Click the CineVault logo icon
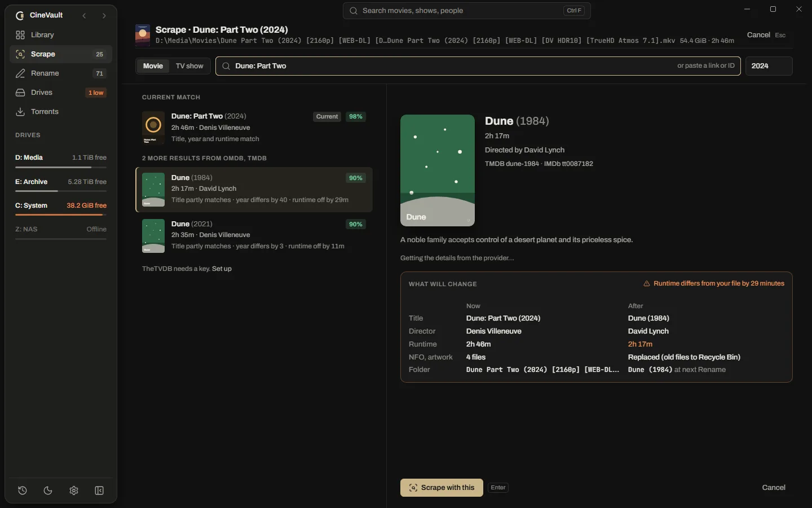This screenshot has height=508, width=812. point(20,15)
